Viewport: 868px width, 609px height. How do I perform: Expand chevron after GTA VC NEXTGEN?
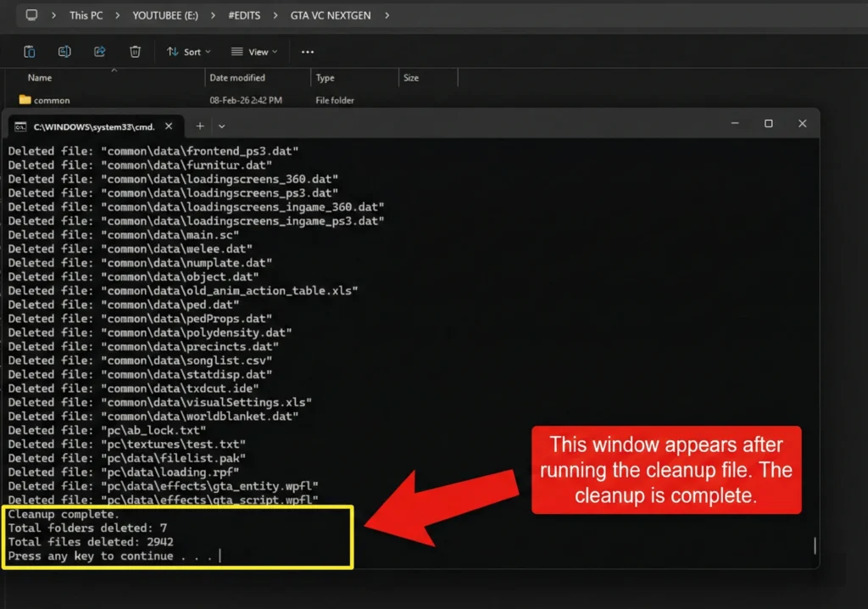coord(387,15)
